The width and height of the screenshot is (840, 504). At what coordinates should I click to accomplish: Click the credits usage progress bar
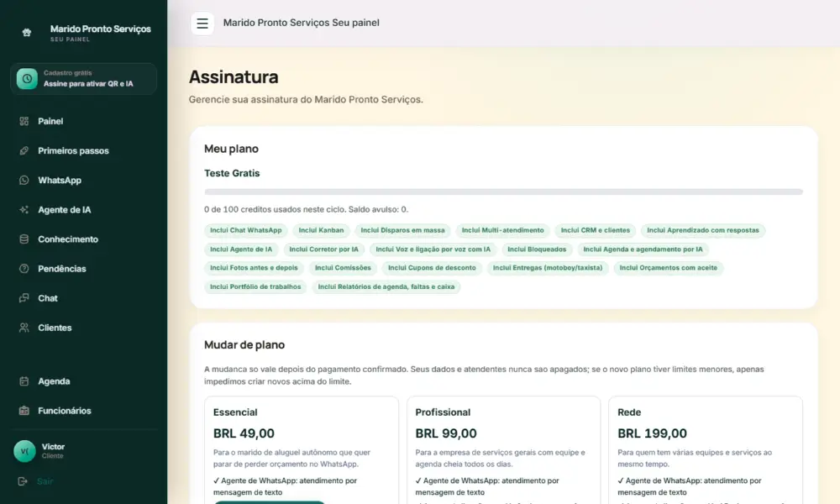pos(503,192)
